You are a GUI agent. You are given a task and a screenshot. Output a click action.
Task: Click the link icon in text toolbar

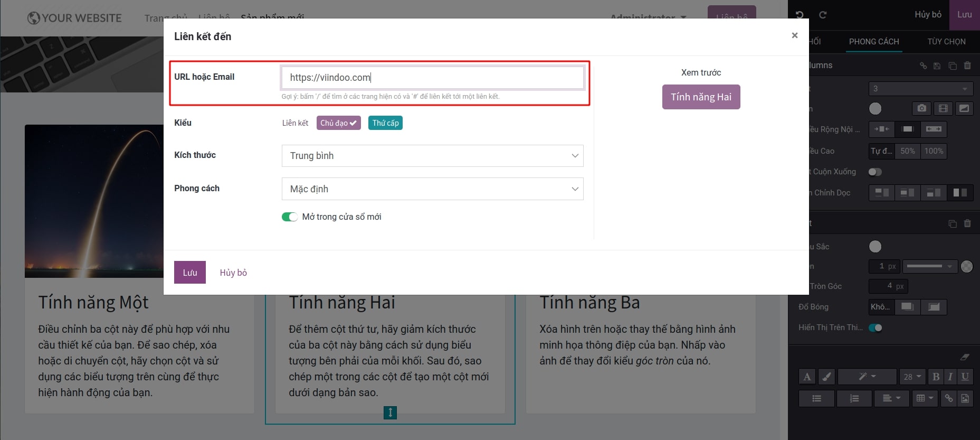click(x=949, y=398)
